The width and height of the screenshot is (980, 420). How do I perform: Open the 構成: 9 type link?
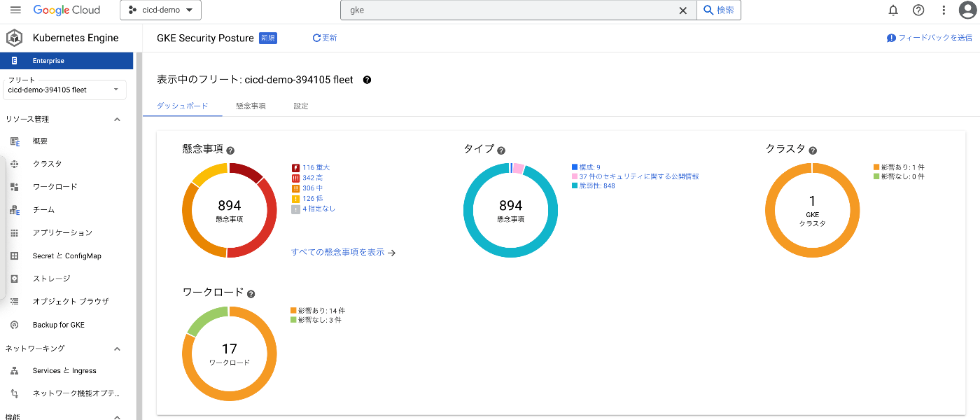pos(589,167)
